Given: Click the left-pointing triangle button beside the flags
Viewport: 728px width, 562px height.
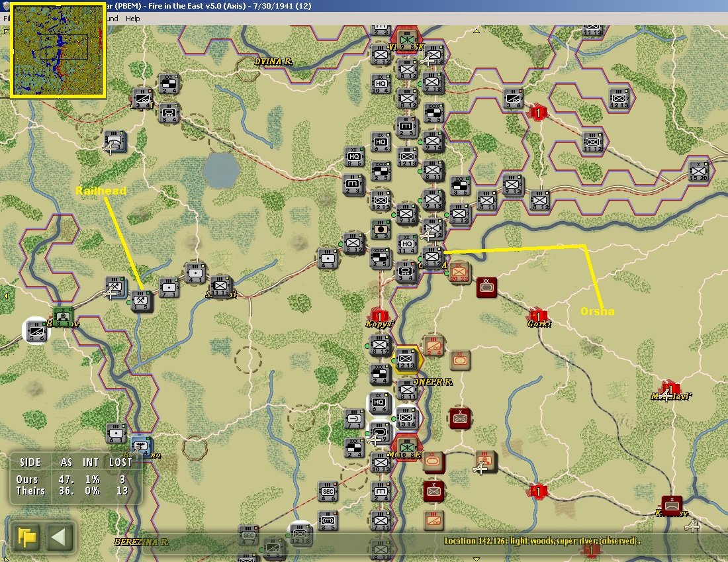Looking at the screenshot, I should [x=59, y=537].
